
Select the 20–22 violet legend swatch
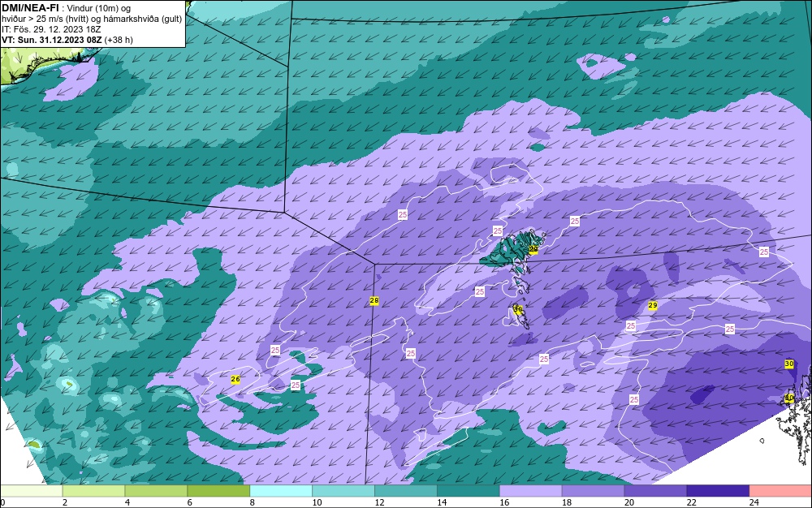[655, 491]
